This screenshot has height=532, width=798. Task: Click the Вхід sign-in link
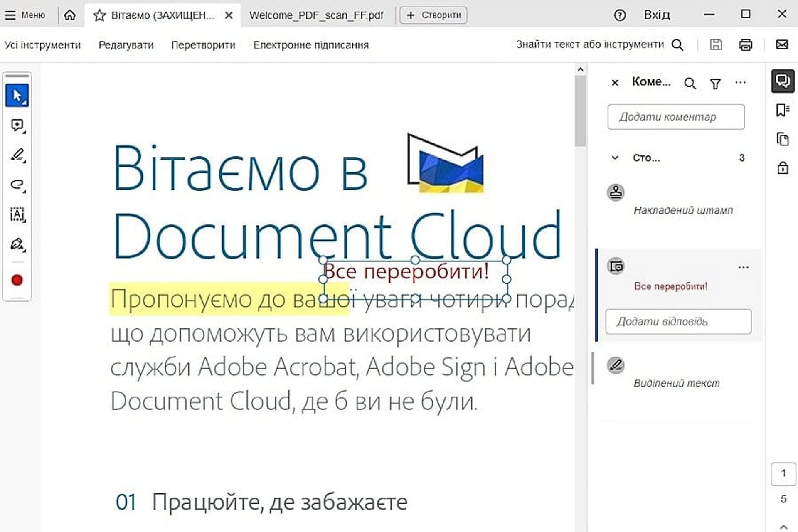point(657,15)
